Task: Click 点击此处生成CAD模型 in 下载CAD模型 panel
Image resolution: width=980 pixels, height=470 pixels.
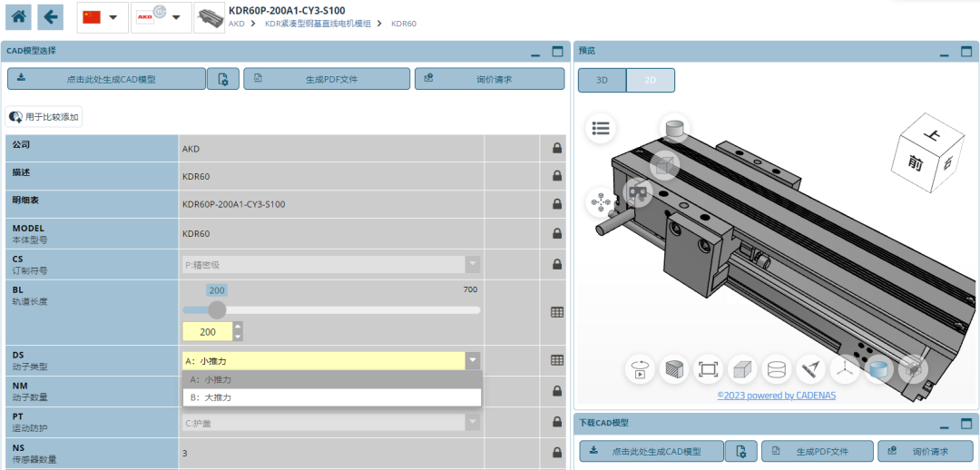Action: (652, 451)
